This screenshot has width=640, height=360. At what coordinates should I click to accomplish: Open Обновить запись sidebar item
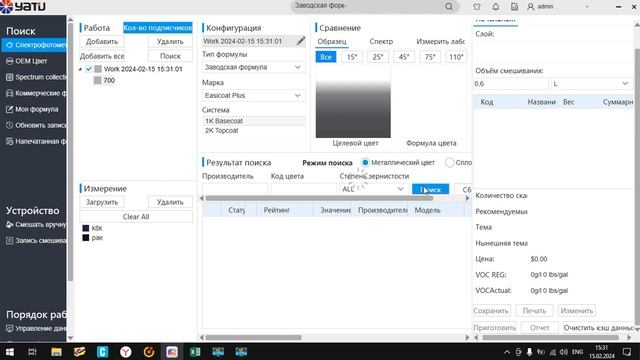36,125
